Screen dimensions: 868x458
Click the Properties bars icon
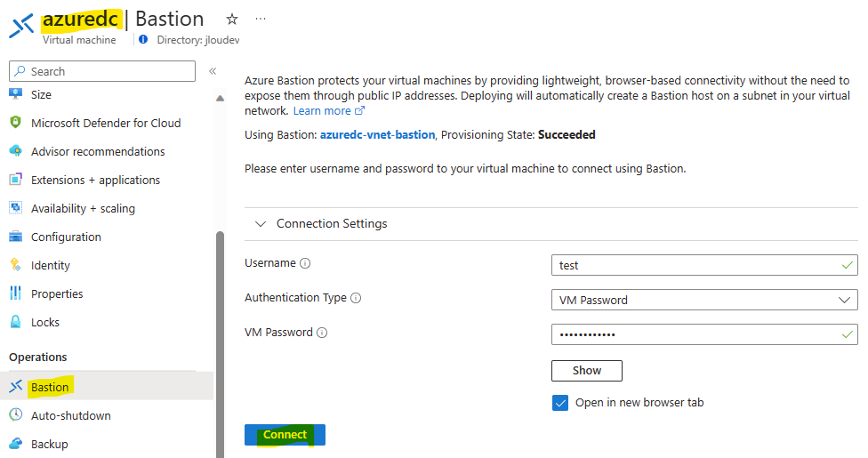[x=15, y=293]
